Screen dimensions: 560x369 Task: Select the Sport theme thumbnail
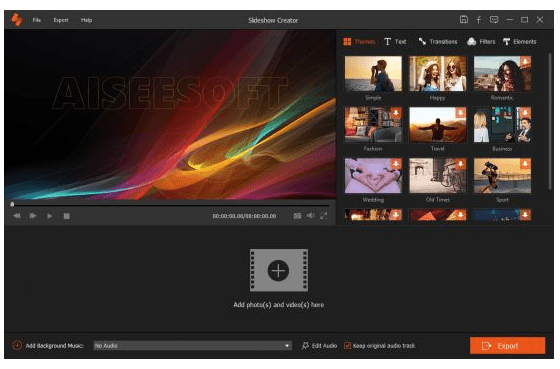point(502,176)
